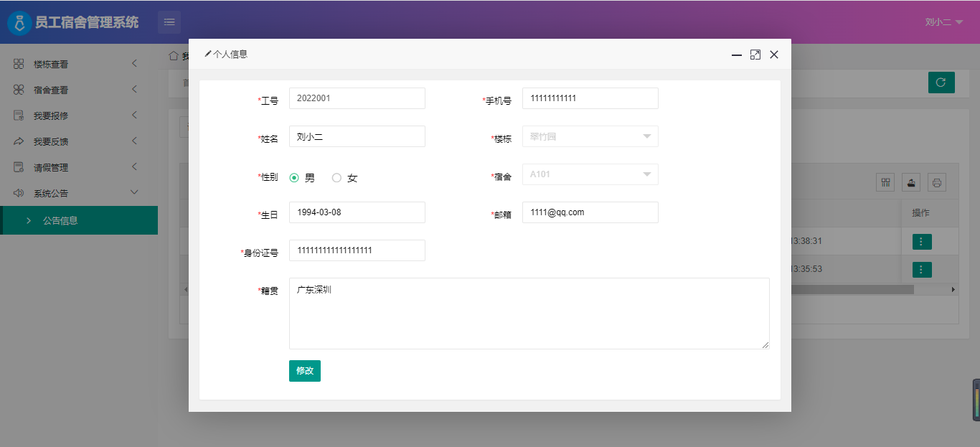The width and height of the screenshot is (980, 447).
Task: Collapse the 系统公告 menu chevron
Action: pyautogui.click(x=134, y=193)
